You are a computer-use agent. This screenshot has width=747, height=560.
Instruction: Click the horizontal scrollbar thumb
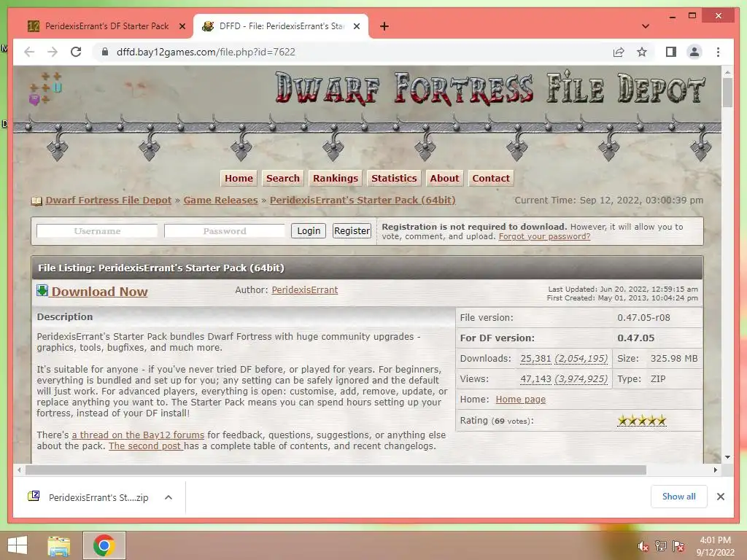click(x=336, y=470)
